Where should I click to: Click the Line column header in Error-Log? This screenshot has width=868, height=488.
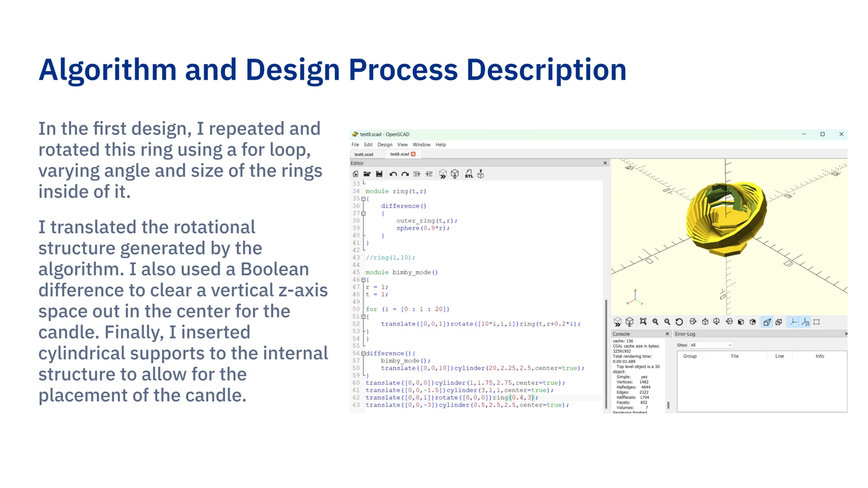(780, 356)
